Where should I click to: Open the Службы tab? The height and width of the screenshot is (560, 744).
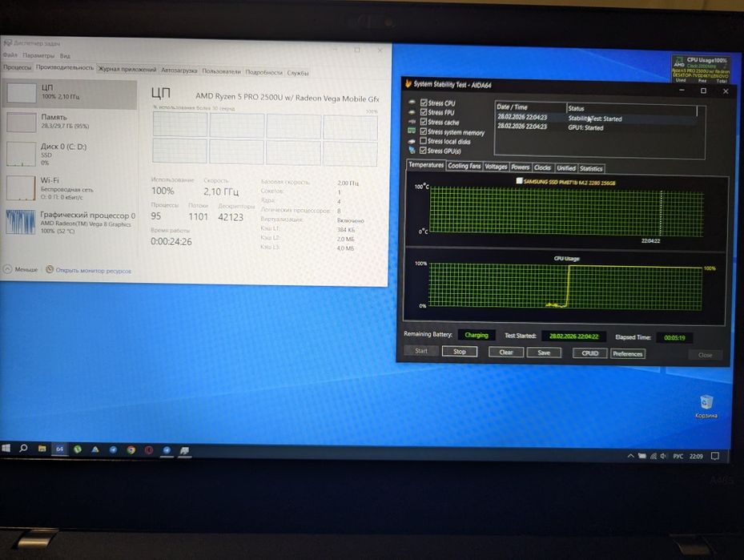point(298,73)
